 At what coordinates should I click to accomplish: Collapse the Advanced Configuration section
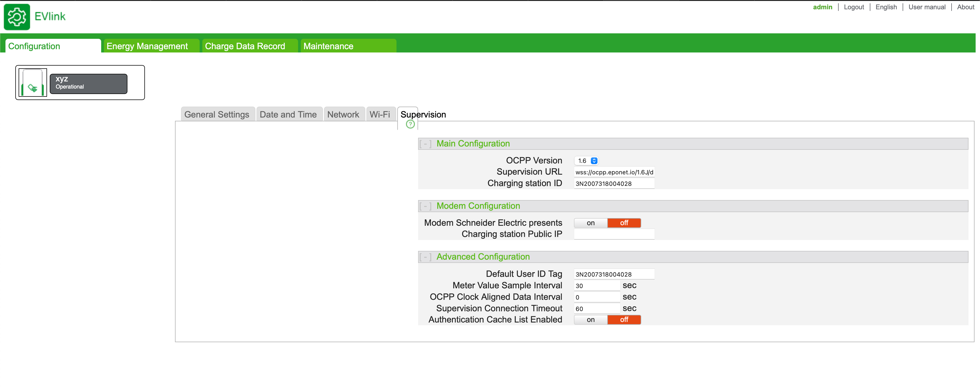(x=425, y=257)
